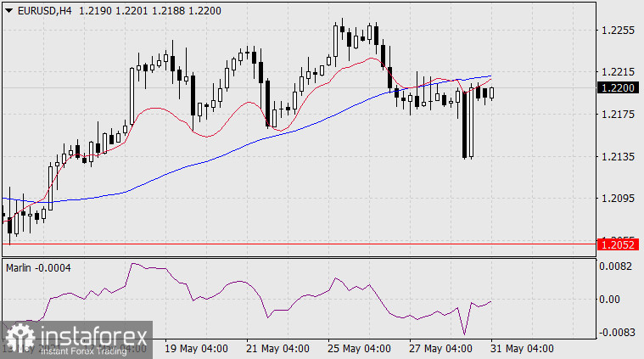Screen dimensions: 644x359
Task: Click the current price label 1.2200
Action: 619,87
